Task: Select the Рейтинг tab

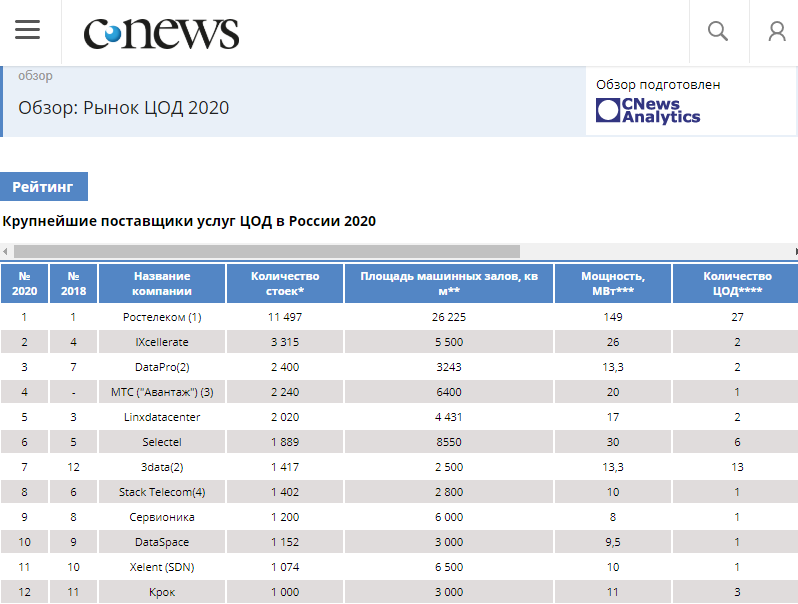Action: 44,187
